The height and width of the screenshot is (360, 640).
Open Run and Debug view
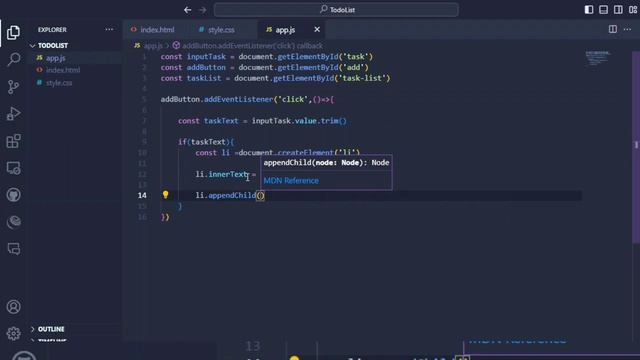click(x=13, y=113)
